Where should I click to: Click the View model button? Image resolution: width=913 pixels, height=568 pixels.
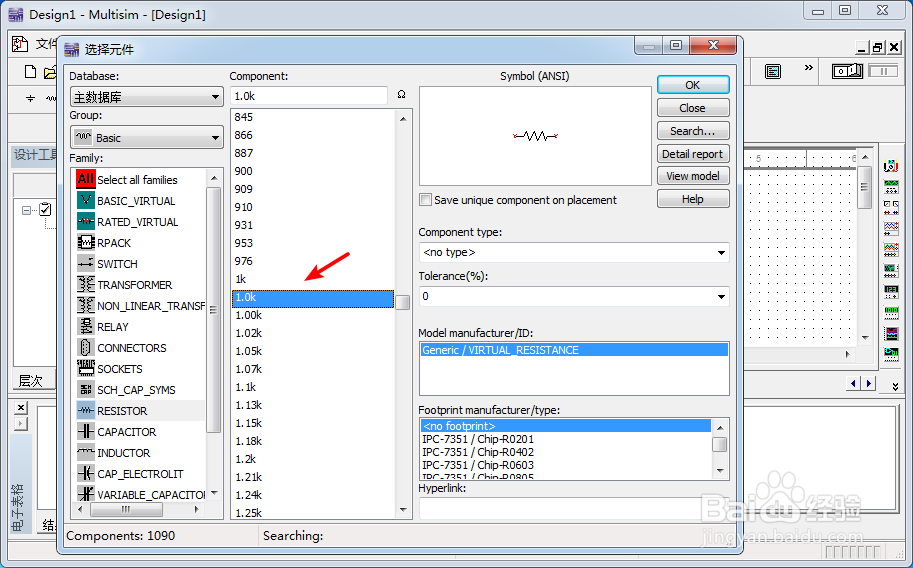(692, 176)
